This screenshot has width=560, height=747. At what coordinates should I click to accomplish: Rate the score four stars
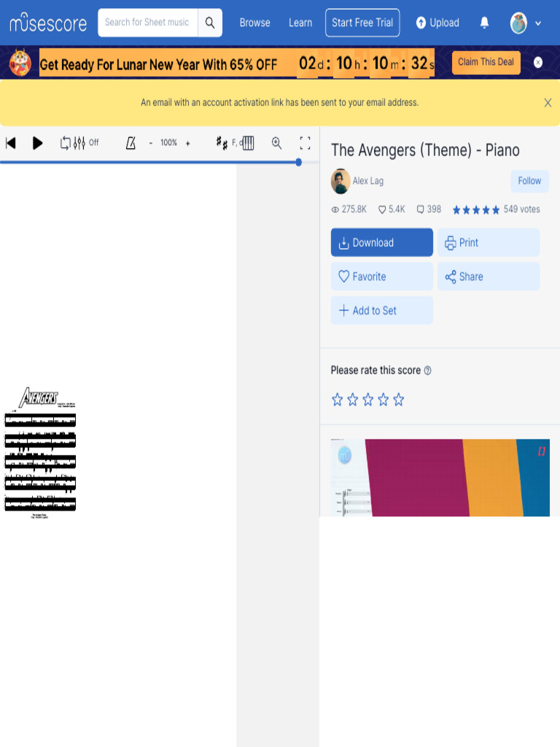pyautogui.click(x=384, y=400)
